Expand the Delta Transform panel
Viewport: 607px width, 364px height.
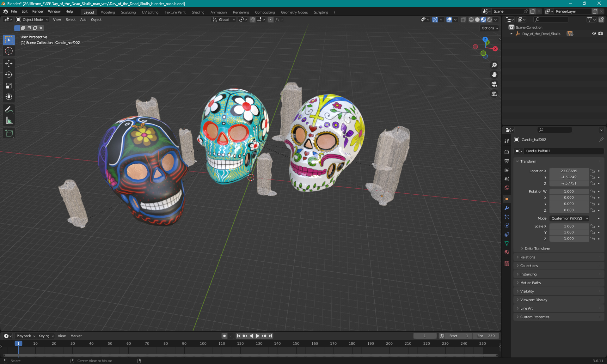point(537,249)
